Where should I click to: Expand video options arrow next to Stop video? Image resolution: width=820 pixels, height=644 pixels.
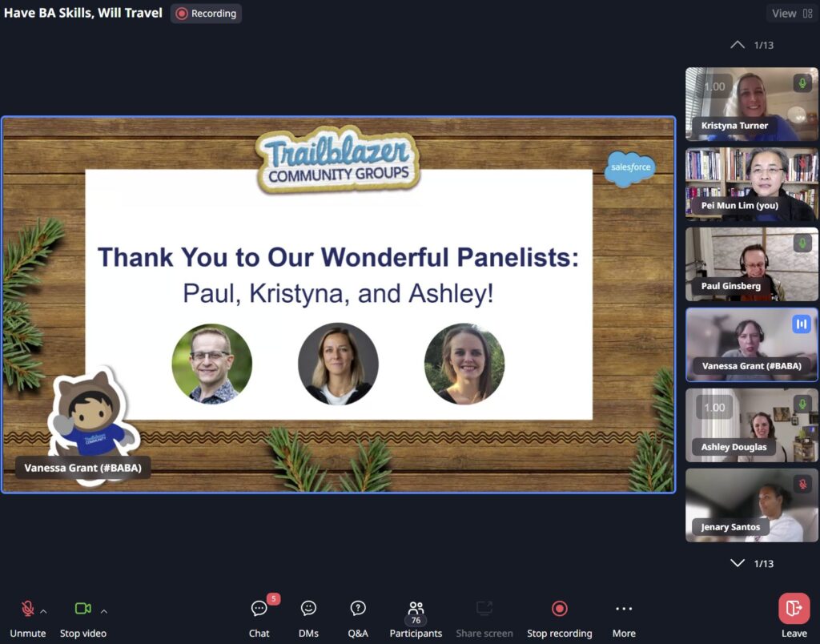104,611
